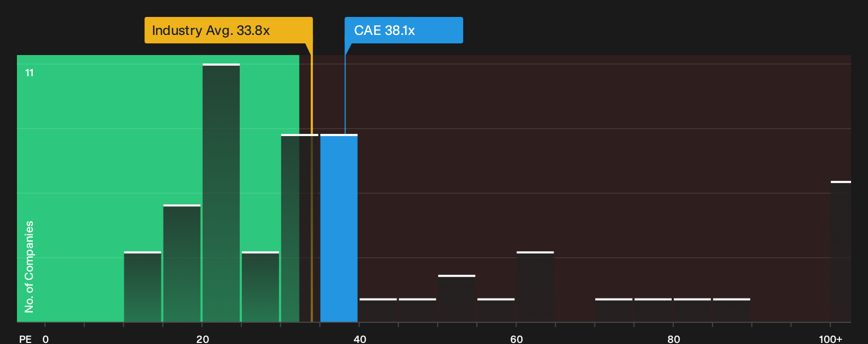Viewport: 868px width, 344px height.
Task: Select the bar for PE 25-30
Action: (x=260, y=287)
